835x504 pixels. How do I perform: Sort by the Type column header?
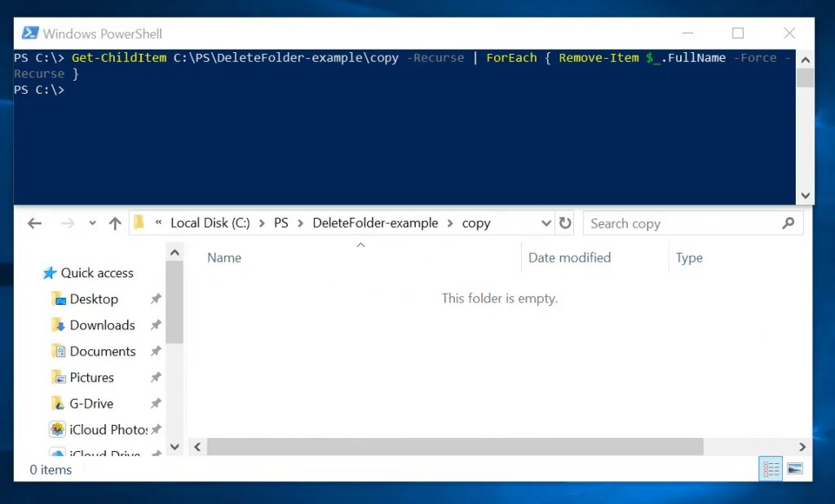(689, 258)
